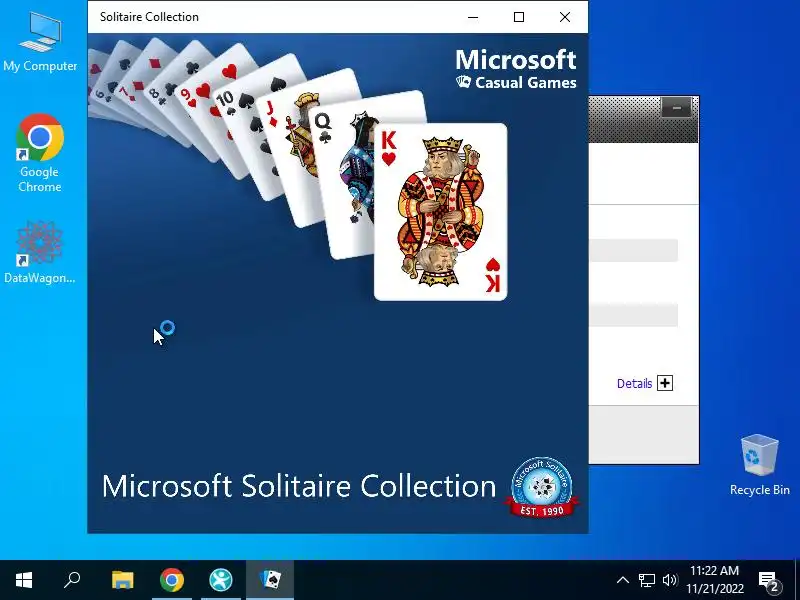Click the Microsoft Casual Games logo
The height and width of the screenshot is (600, 800).
point(516,69)
